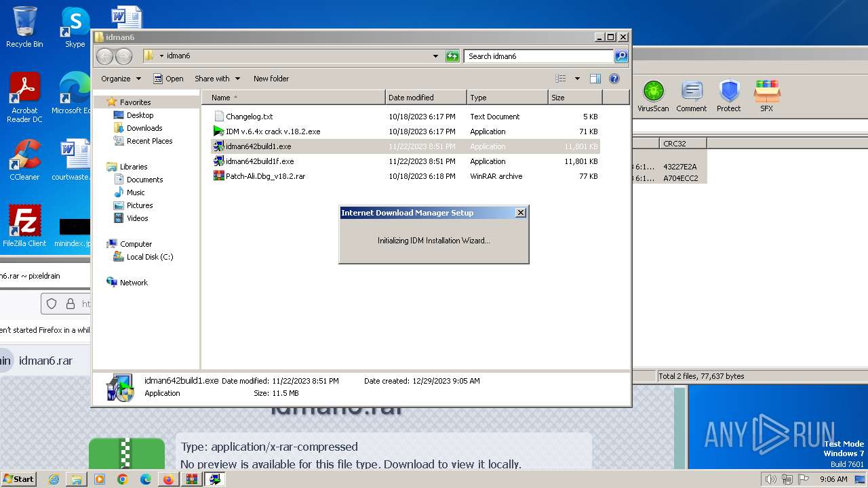
Task: Sort files by the Name column
Action: (x=293, y=98)
